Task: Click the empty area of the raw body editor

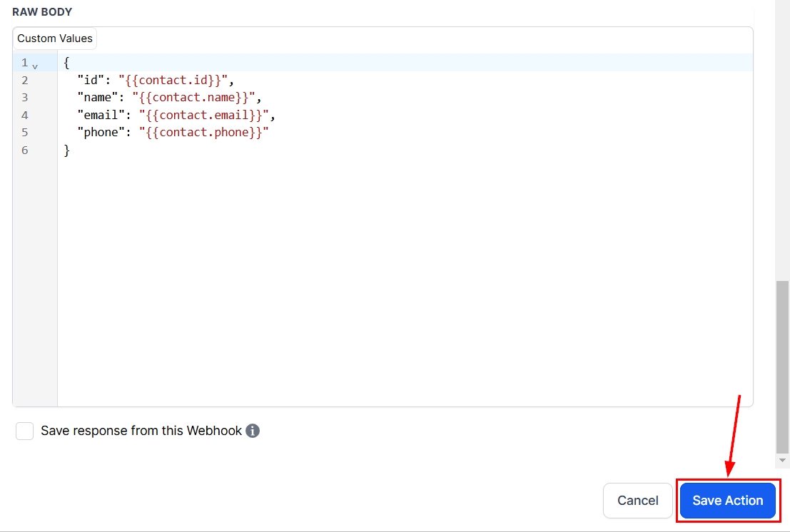Action: click(x=400, y=285)
